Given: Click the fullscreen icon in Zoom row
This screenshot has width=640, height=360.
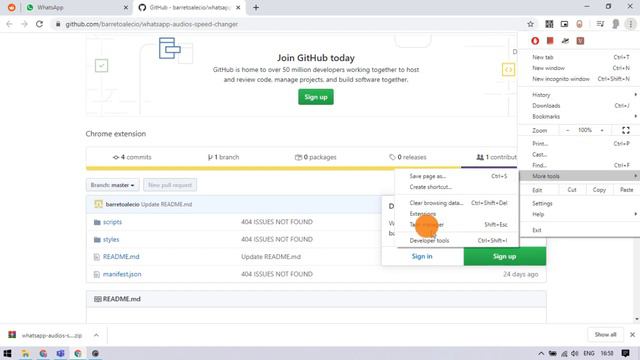Looking at the screenshot, I should (x=626, y=130).
